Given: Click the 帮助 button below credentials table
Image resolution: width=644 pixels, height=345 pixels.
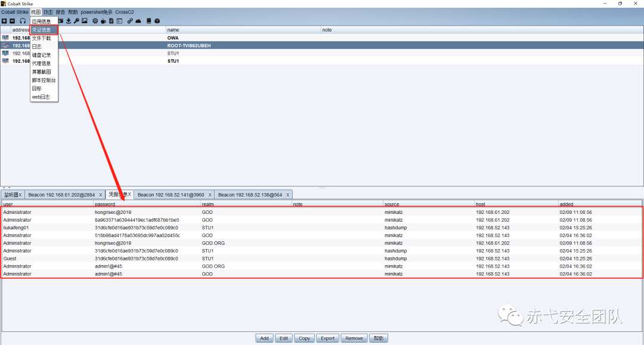Looking at the screenshot, I should (x=378, y=338).
